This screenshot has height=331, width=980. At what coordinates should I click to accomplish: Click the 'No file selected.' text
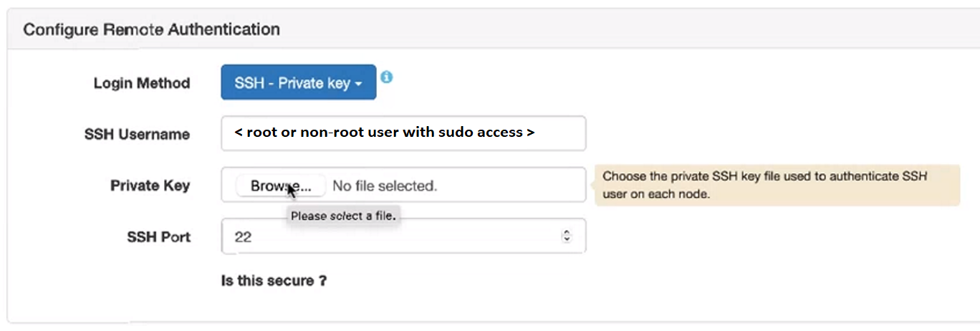click(x=385, y=186)
